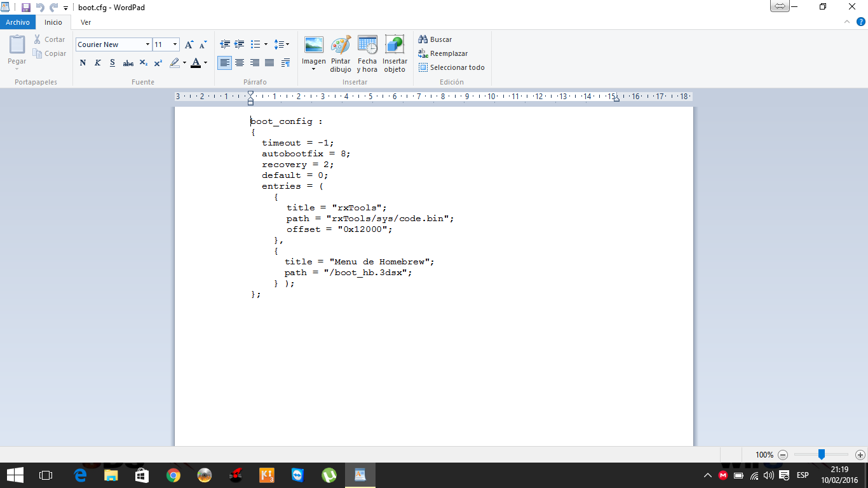Insert a Paint drawing (Pintar dibujo)
Image resolution: width=868 pixels, height=488 pixels.
pos(341,53)
